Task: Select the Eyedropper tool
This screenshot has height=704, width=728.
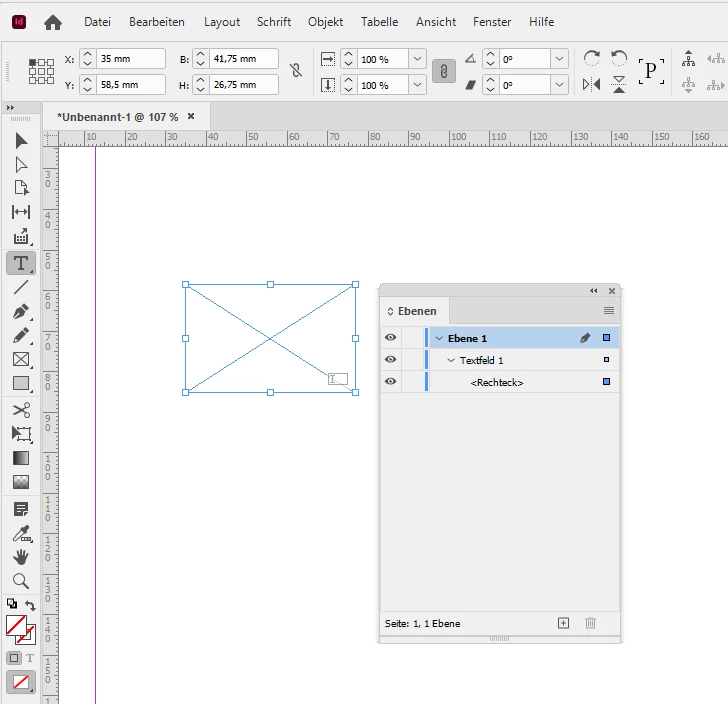Action: click(21, 534)
